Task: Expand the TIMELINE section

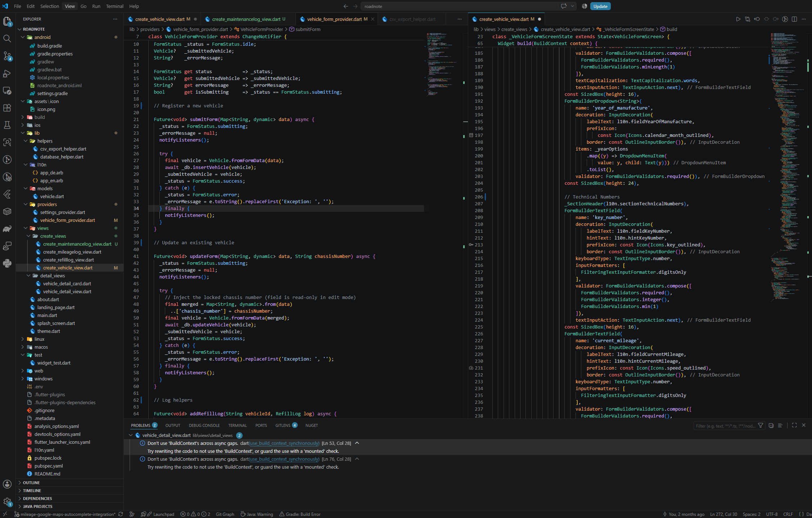Action: [70, 491]
